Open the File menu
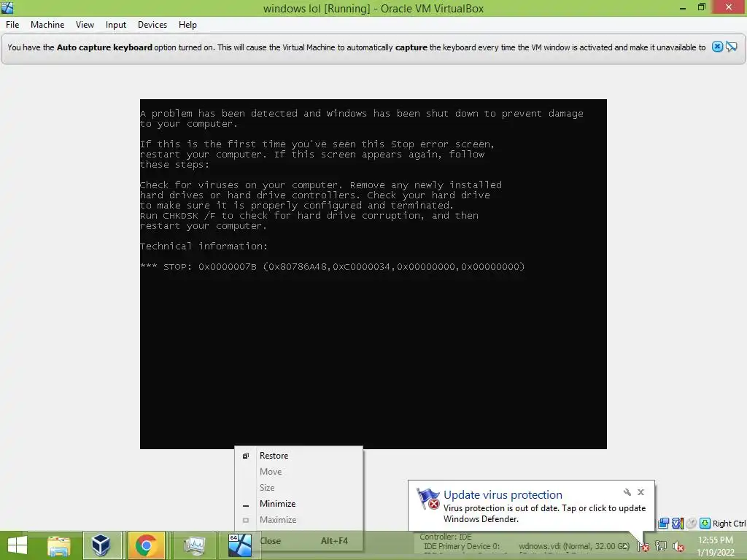Screen dimensions: 747x560 12,25
